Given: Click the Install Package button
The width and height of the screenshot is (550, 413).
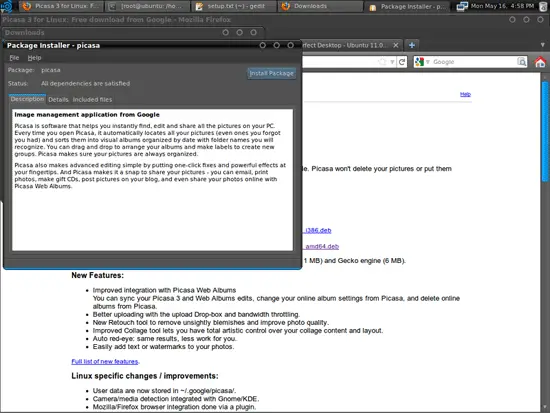Looking at the screenshot, I should [271, 73].
